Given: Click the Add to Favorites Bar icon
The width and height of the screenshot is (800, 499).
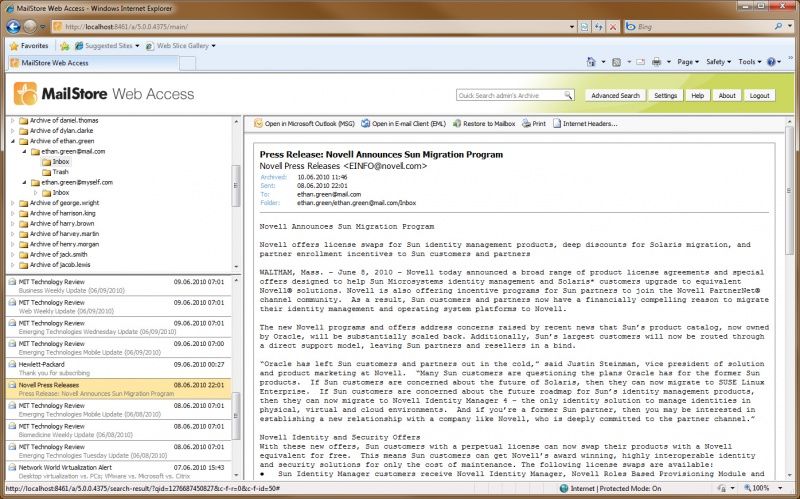Looking at the screenshot, I should click(x=64, y=46).
